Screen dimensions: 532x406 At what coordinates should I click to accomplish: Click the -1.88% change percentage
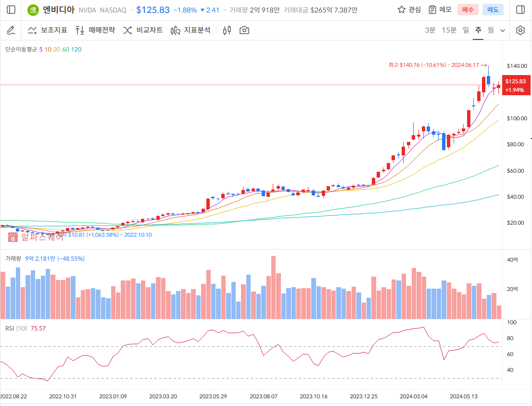(185, 10)
